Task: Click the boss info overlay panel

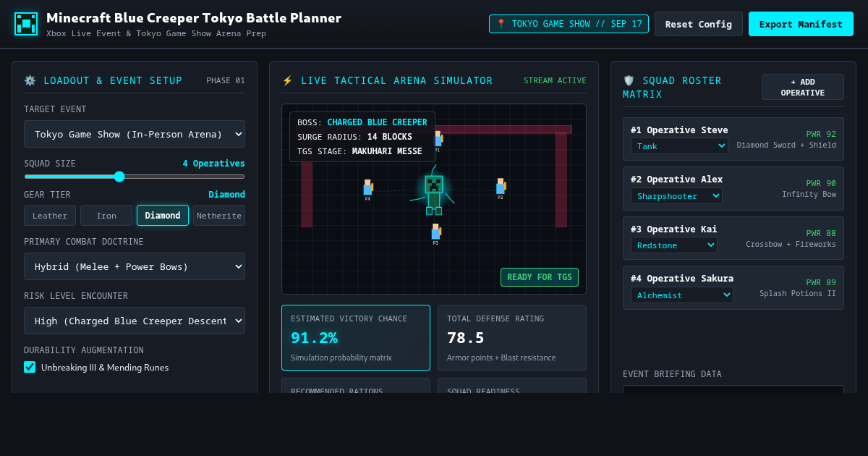Action: 362,137
